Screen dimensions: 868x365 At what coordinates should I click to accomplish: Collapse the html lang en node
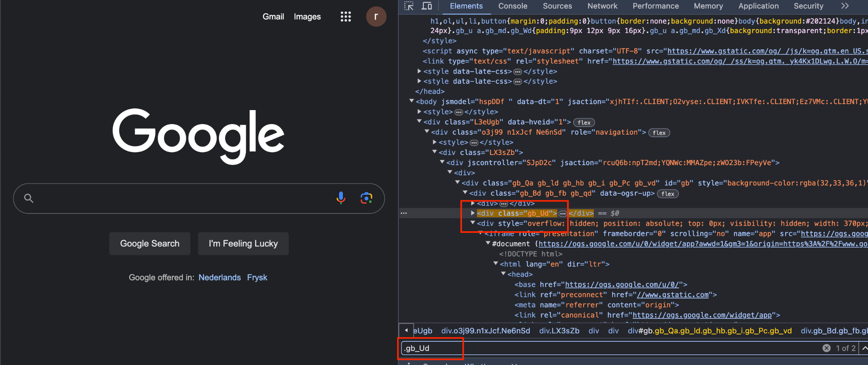tap(495, 264)
